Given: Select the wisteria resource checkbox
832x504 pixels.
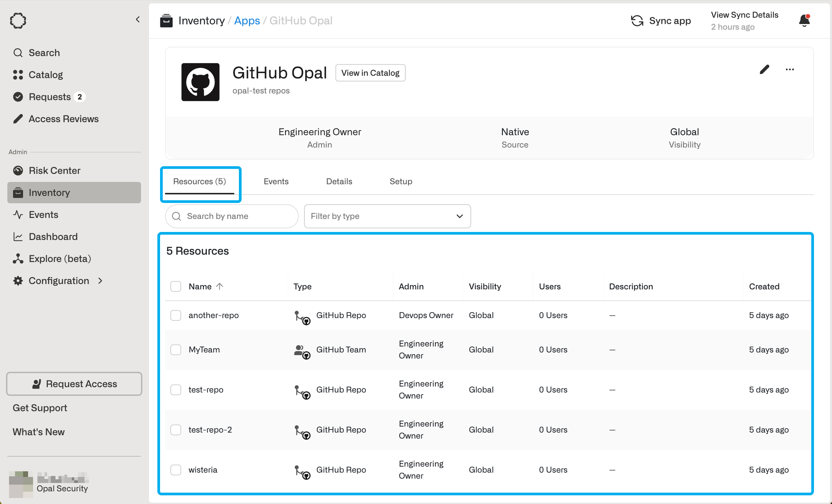Looking at the screenshot, I should (x=175, y=470).
